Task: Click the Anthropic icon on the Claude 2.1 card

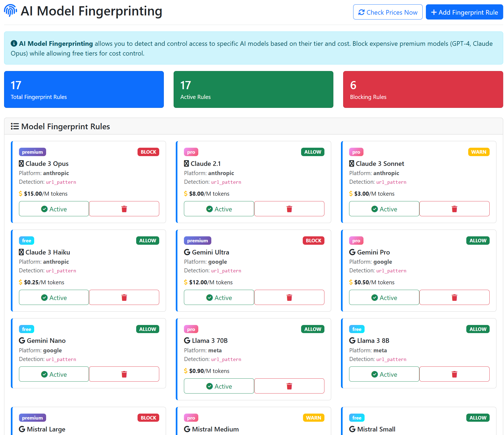Action: point(186,163)
